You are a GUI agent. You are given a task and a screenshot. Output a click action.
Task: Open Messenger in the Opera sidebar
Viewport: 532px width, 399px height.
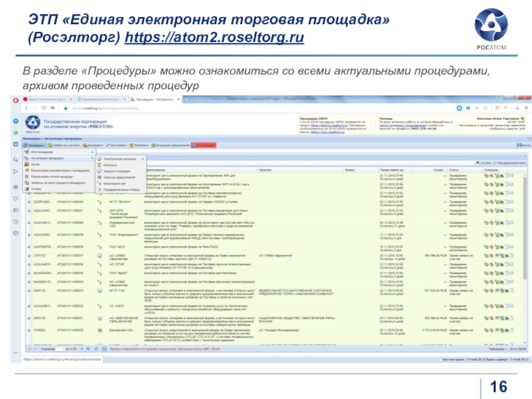coord(15,121)
